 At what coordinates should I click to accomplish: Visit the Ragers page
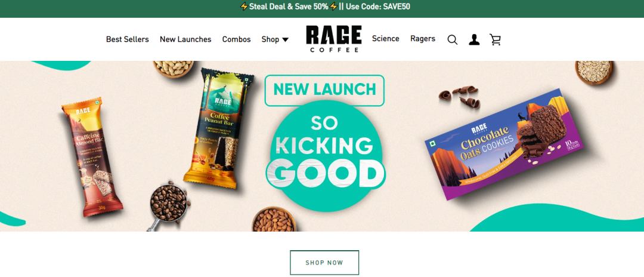pyautogui.click(x=423, y=39)
